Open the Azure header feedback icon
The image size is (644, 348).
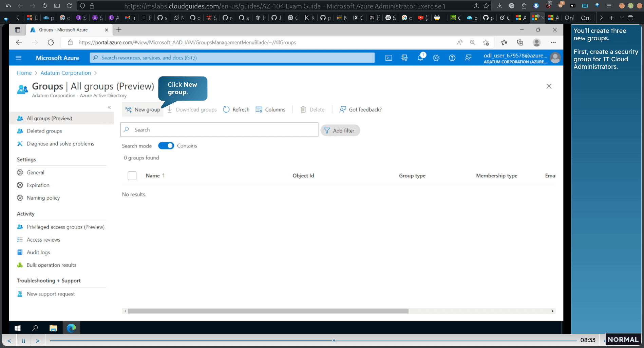468,58
